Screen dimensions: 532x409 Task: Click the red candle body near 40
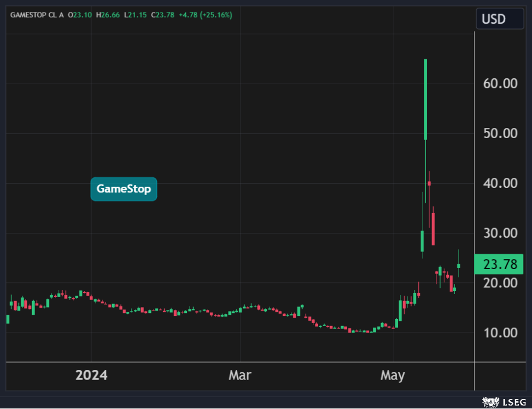(x=429, y=184)
